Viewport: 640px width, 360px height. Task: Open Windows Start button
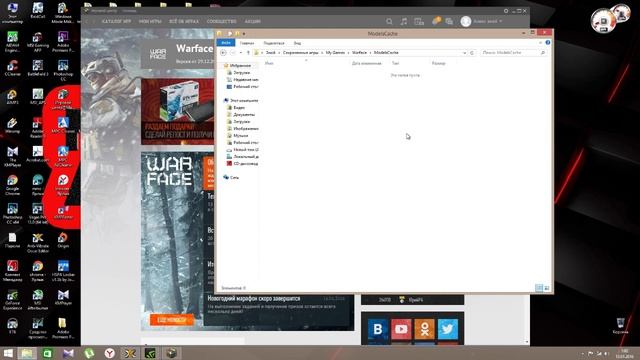point(8,353)
